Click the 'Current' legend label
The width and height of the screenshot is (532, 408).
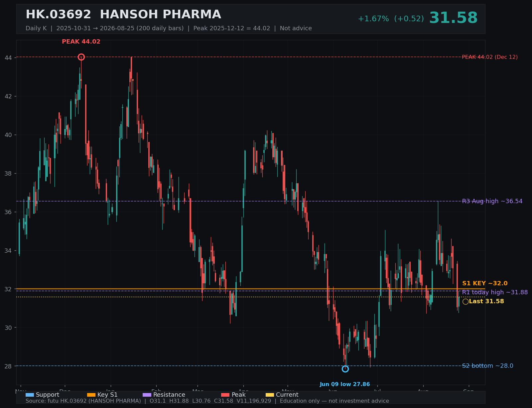click(287, 395)
